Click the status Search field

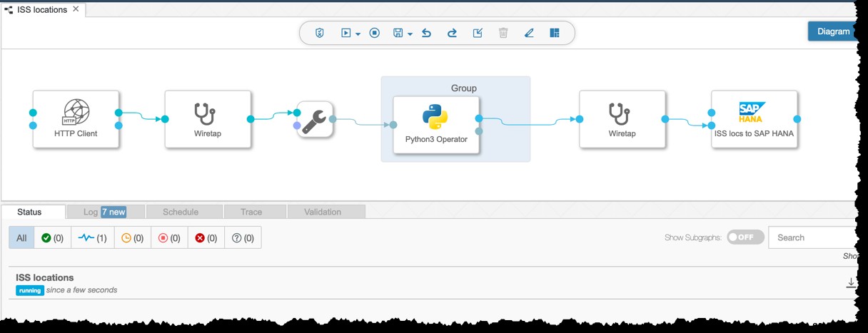click(x=814, y=237)
